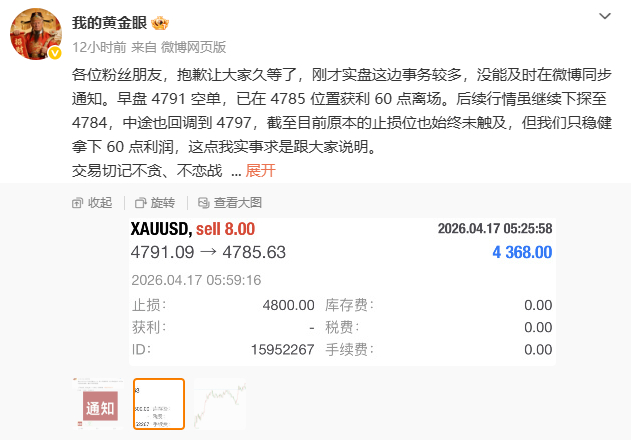This screenshot has height=440, width=631.
Task: Click the 4 368.00 profit figure
Action: coord(522,252)
